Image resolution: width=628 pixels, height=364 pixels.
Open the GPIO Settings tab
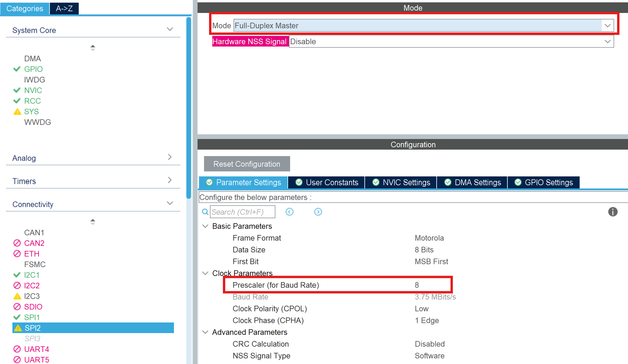pyautogui.click(x=544, y=182)
